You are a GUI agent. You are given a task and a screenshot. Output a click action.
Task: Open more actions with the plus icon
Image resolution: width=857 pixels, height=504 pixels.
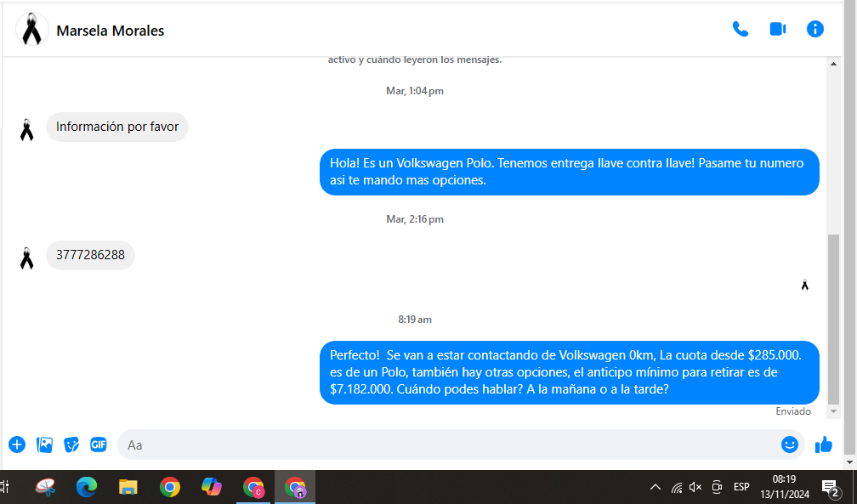pos(17,445)
